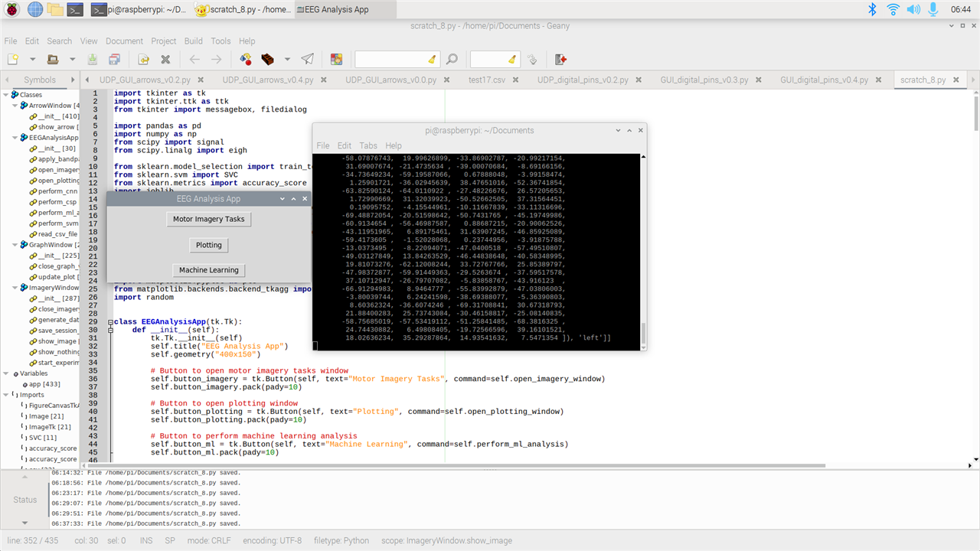Open Build options dropdown arrow
The width and height of the screenshot is (980, 551).
[x=287, y=59]
